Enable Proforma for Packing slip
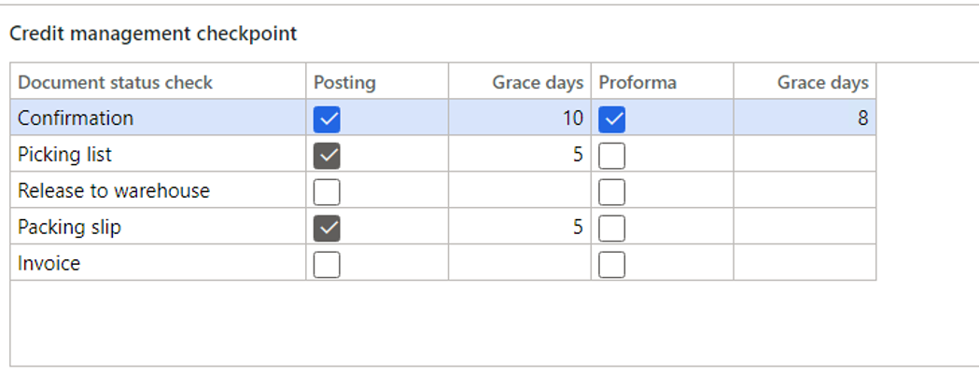The image size is (980, 388). pyautogui.click(x=612, y=228)
